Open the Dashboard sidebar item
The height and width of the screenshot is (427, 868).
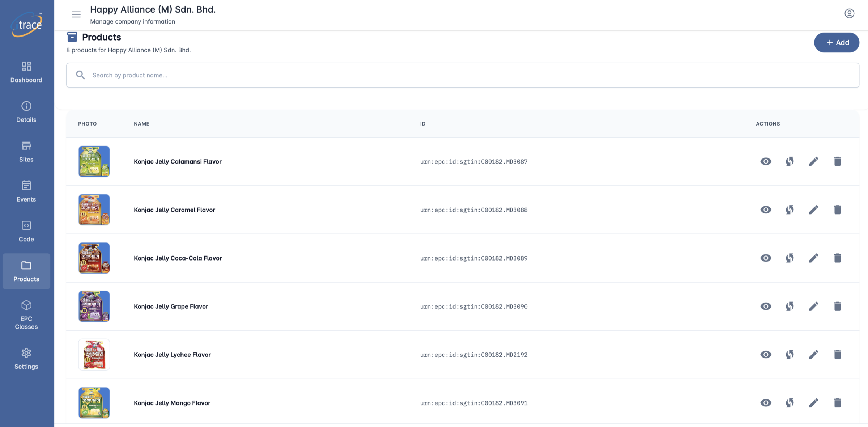(26, 72)
